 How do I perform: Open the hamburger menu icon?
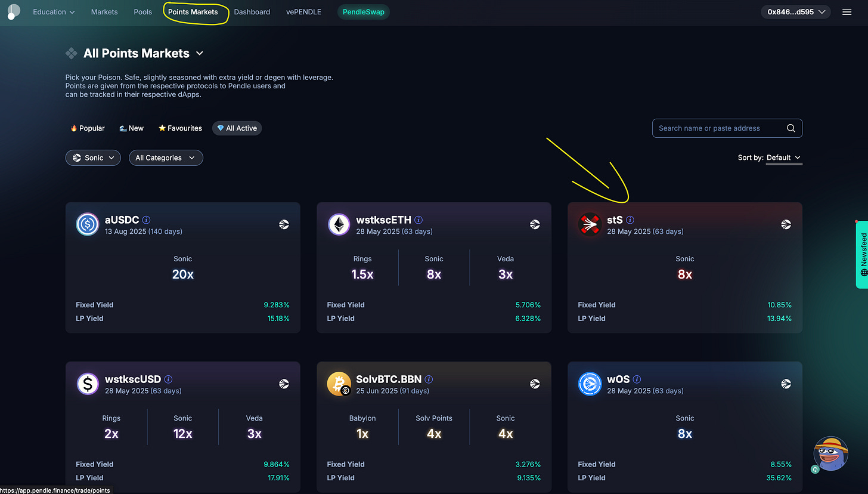(847, 12)
